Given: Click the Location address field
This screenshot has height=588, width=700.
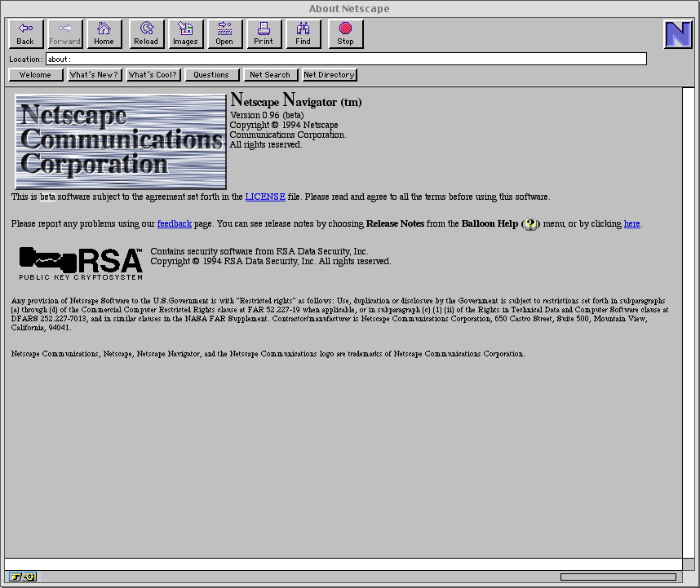Looking at the screenshot, I should click(x=346, y=59).
